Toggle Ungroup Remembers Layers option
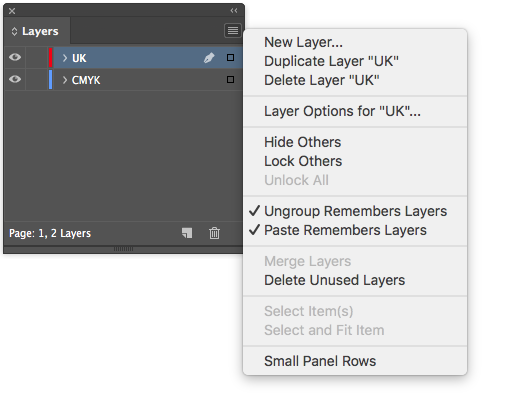 click(355, 211)
